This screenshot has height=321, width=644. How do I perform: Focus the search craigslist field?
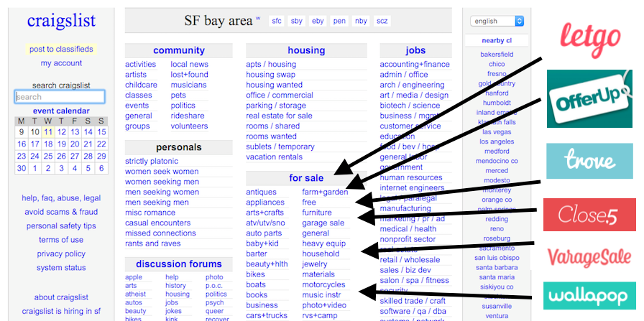[60, 97]
